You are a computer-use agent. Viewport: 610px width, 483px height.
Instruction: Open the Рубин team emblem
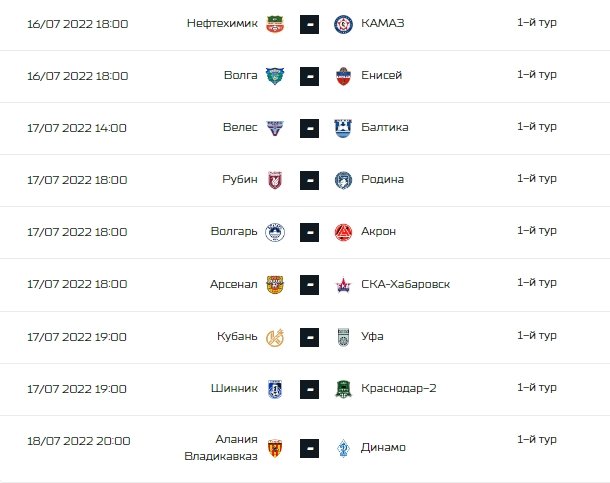click(275, 180)
